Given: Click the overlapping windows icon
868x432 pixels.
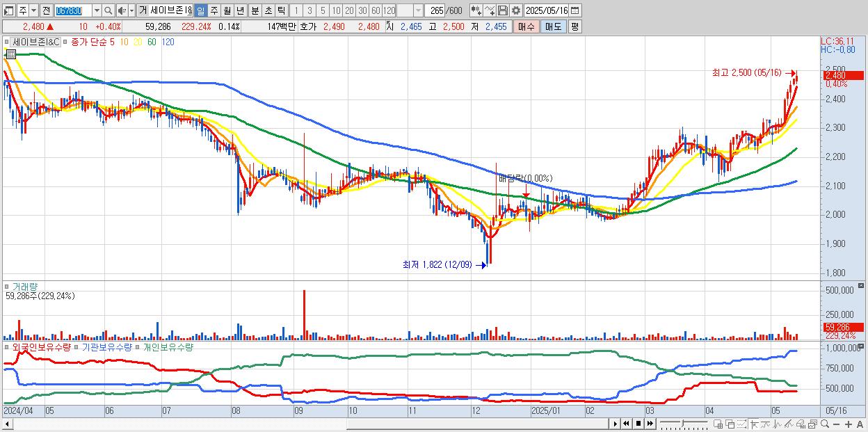Looking at the screenshot, I should (730, 424).
